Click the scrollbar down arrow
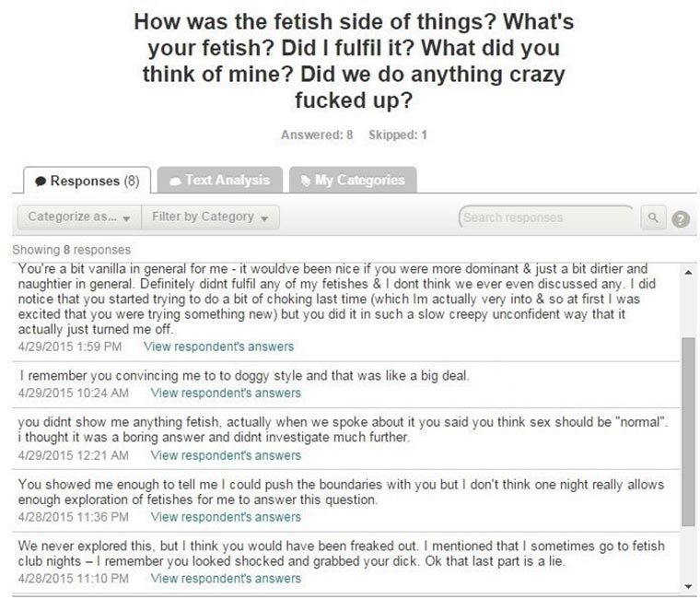 tap(686, 585)
